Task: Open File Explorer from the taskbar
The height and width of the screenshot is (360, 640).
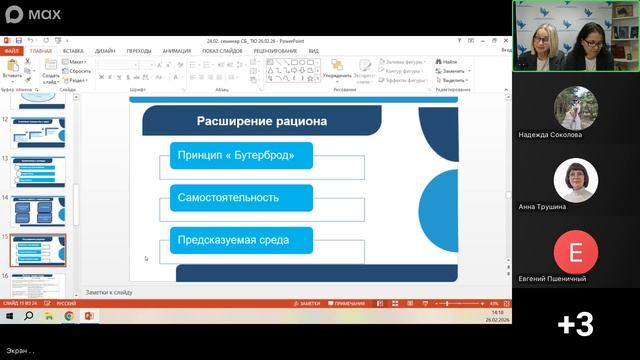Action: (49, 316)
